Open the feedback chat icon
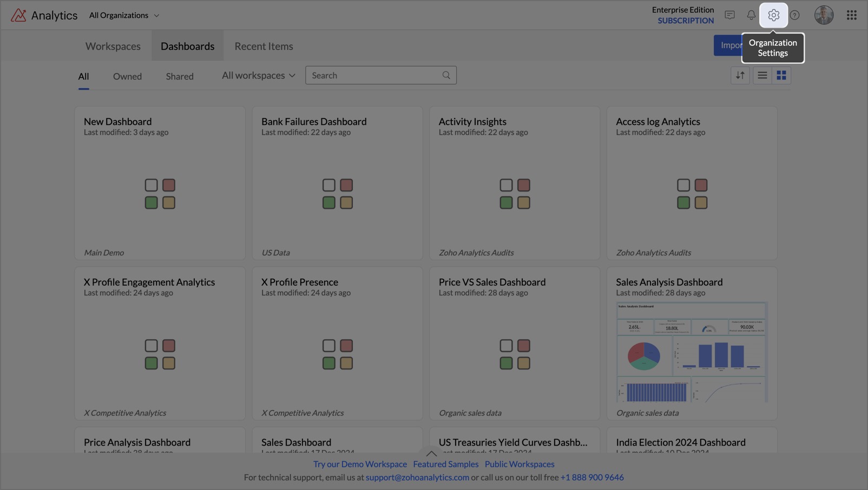Screen dimensions: 868x490 point(729,15)
